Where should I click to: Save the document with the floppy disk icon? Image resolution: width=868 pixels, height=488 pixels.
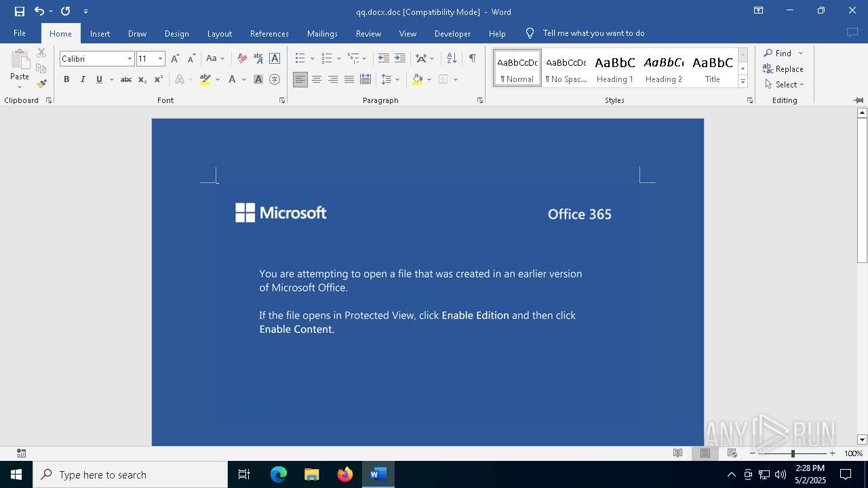(20, 11)
